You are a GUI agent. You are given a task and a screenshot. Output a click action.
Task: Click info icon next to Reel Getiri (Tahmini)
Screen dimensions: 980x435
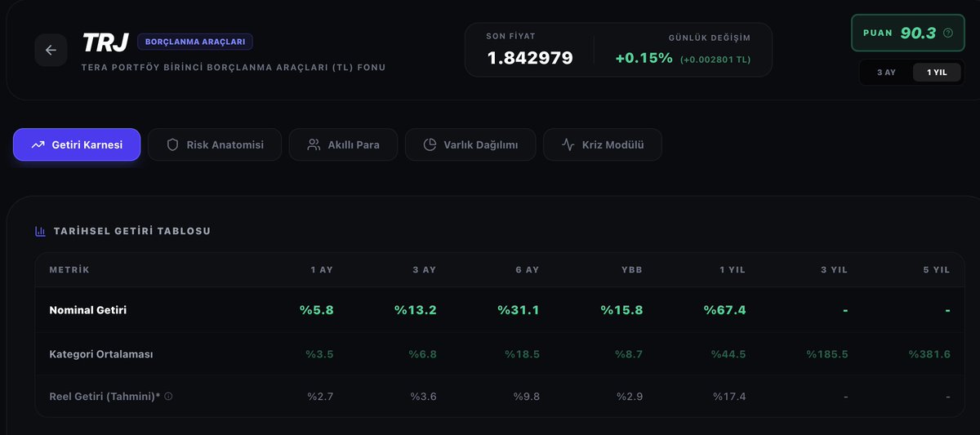168,397
